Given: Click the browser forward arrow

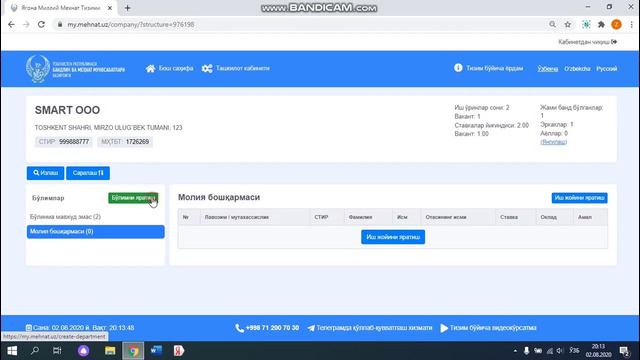Looking at the screenshot, I should [x=26, y=24].
